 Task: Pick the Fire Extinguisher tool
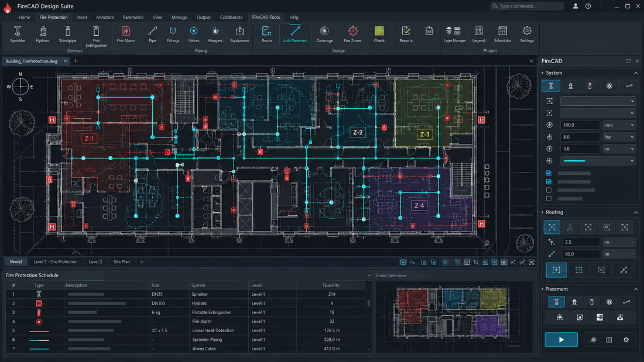pyautogui.click(x=96, y=36)
